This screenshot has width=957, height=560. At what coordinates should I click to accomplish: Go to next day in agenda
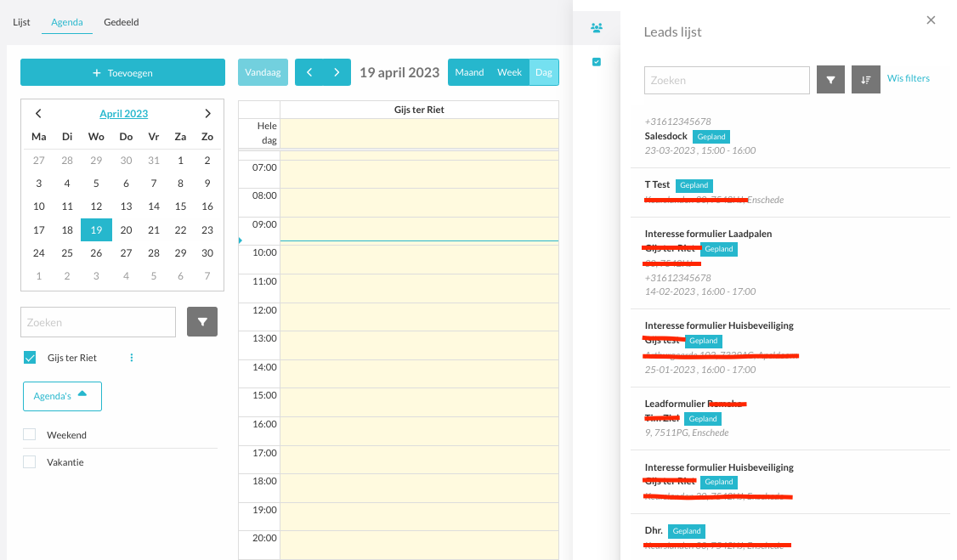point(337,72)
